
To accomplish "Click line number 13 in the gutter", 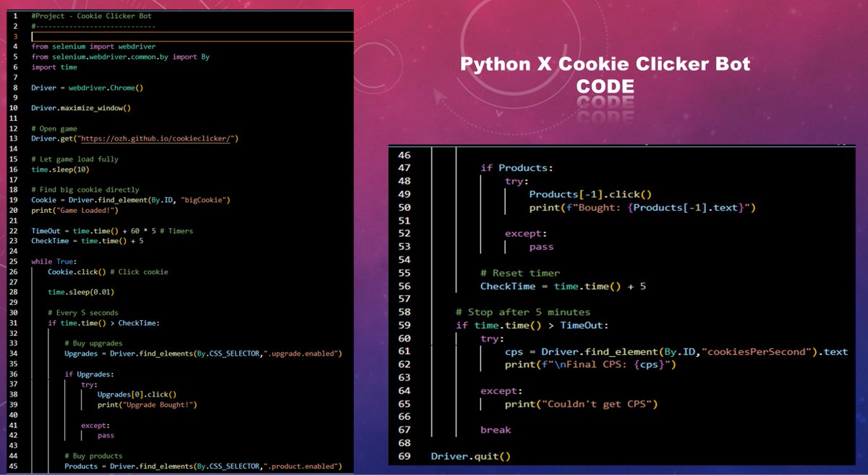I will coord(14,138).
